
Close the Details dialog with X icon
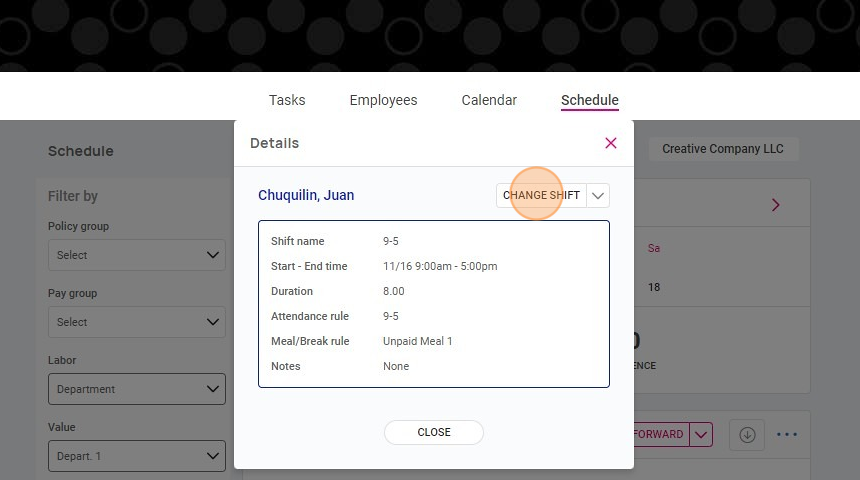[x=611, y=143]
